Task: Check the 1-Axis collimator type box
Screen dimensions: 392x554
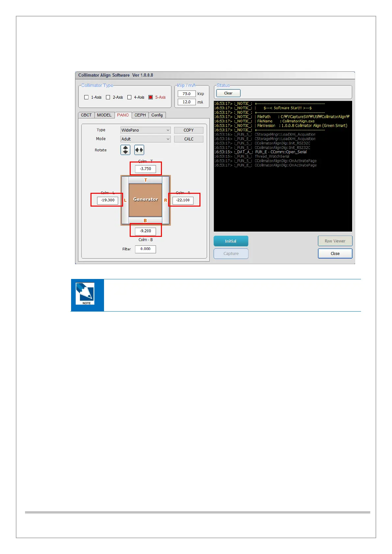Action: pos(87,97)
